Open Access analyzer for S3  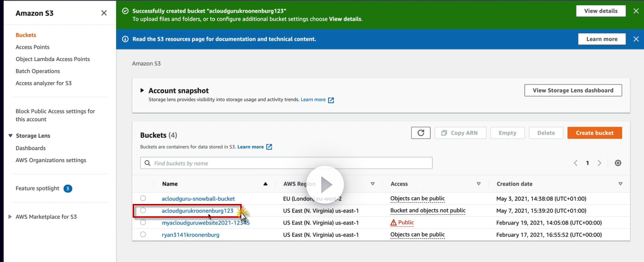(44, 83)
